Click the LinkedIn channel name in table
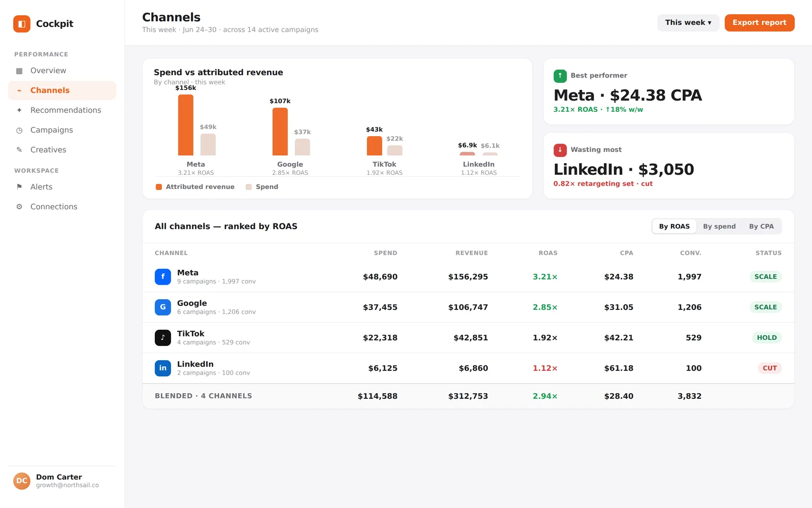The height and width of the screenshot is (508, 812). [195, 364]
